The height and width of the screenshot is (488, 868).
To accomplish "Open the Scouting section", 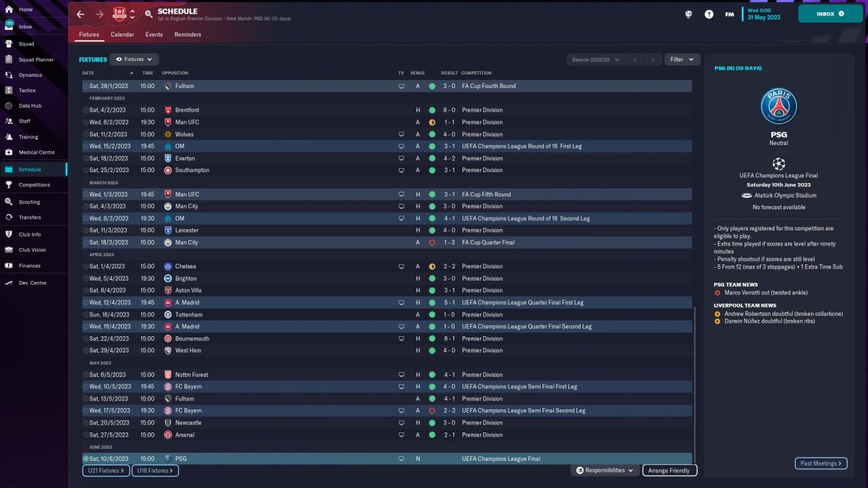I will coord(29,202).
